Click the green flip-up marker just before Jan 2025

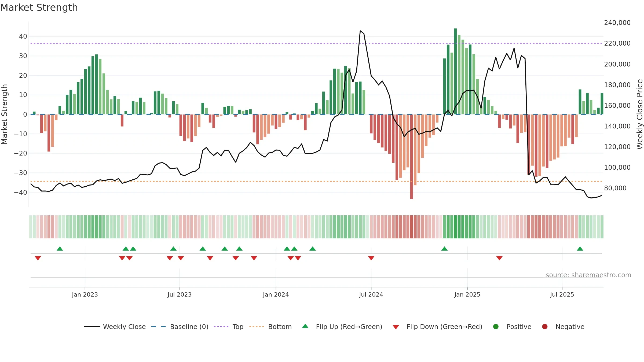click(x=444, y=249)
